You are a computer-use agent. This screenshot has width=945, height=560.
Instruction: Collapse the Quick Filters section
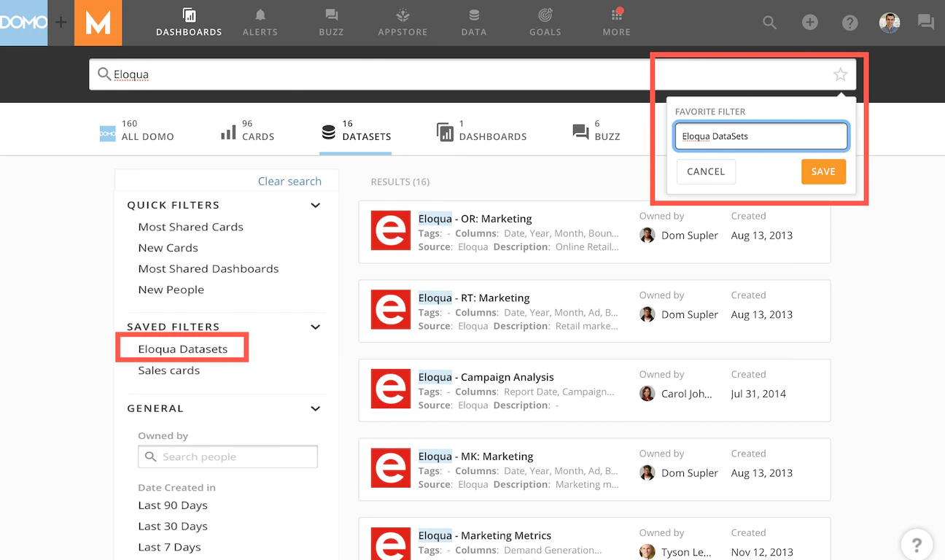(x=316, y=206)
